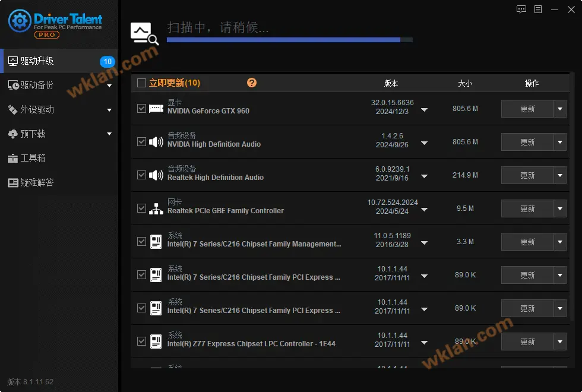Viewport: 582px width, 392px height.
Task: Open version dropdown for Z77 LPC Controller
Action: click(x=424, y=343)
